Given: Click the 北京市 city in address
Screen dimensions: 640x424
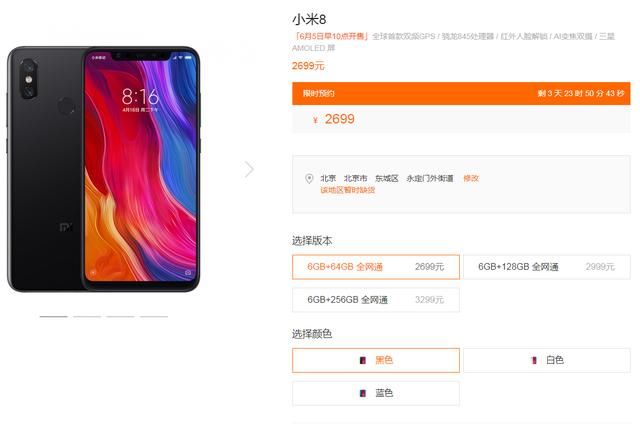Looking at the screenshot, I should [355, 178].
